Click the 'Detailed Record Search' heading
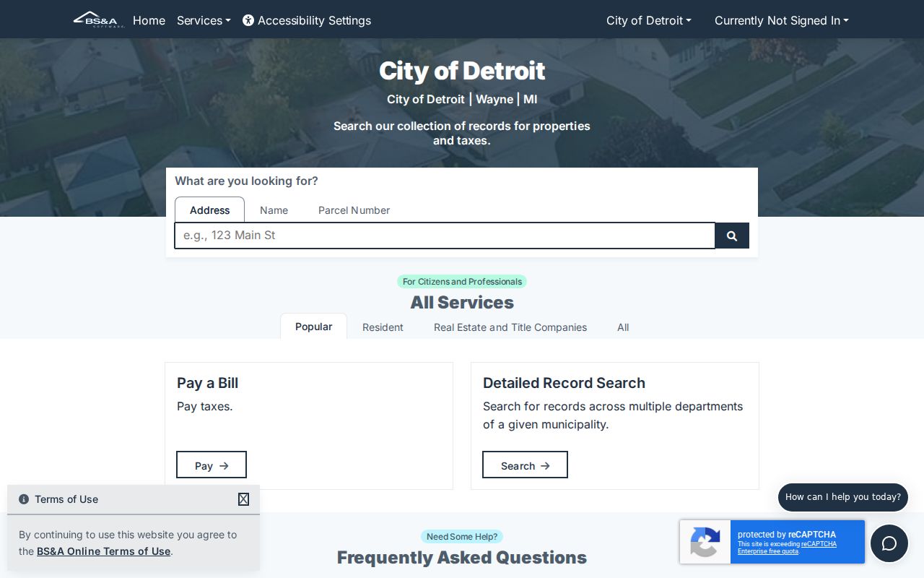The height and width of the screenshot is (578, 924). click(x=564, y=383)
